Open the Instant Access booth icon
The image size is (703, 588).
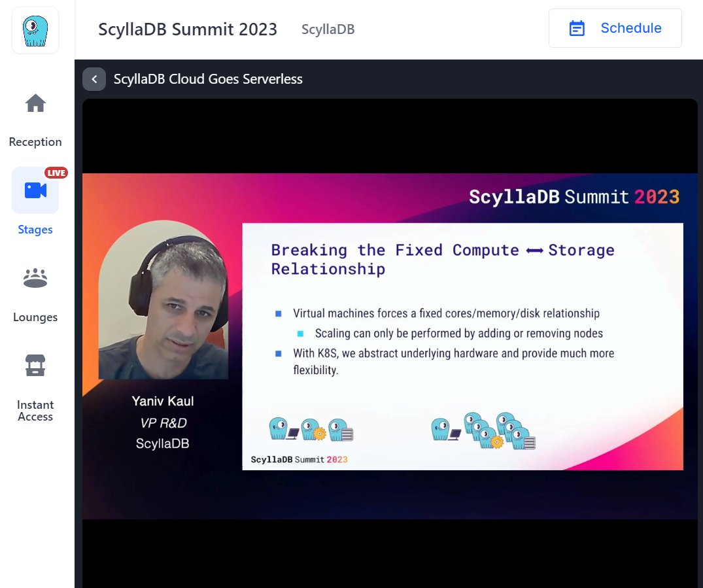click(35, 365)
